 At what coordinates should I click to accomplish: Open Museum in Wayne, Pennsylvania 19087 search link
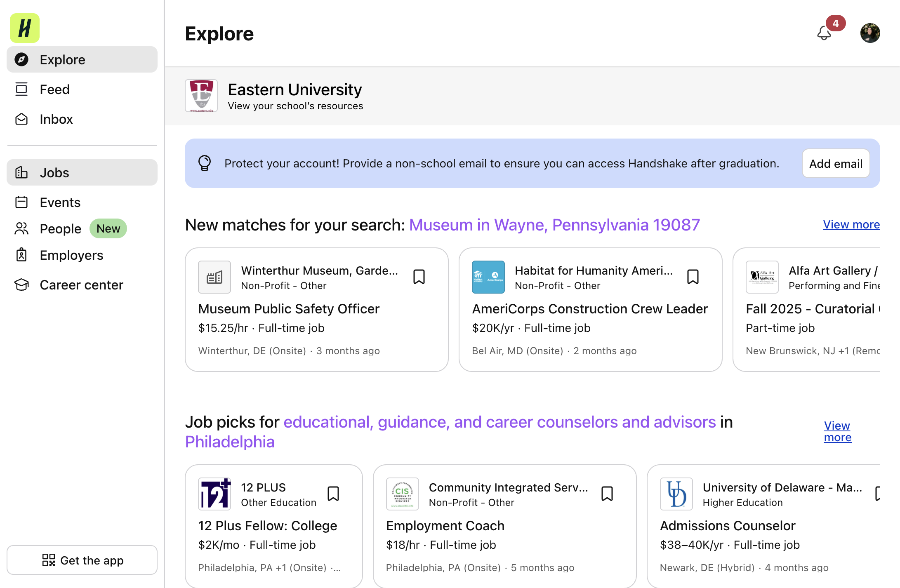point(554,225)
